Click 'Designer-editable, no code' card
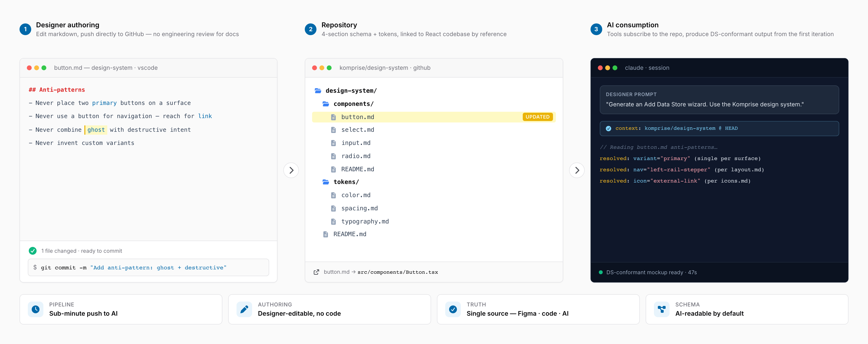Screen dimensions: 868x344 pyautogui.click(x=329, y=309)
